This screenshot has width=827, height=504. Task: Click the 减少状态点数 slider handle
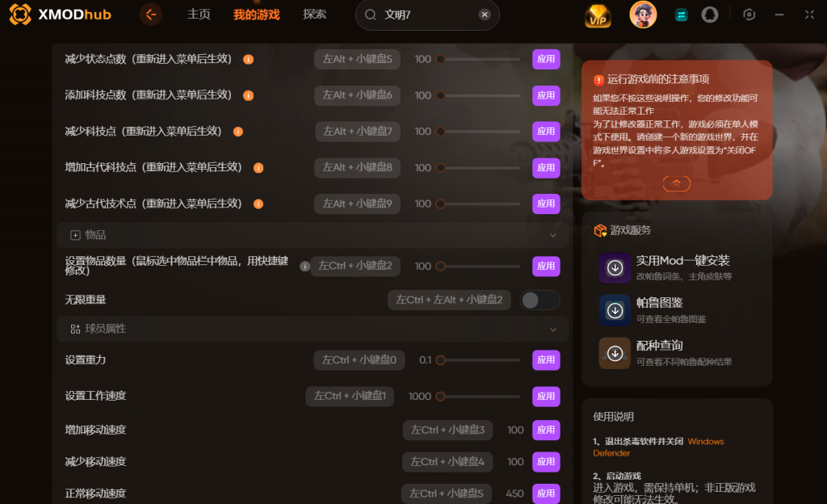pyautogui.click(x=440, y=59)
